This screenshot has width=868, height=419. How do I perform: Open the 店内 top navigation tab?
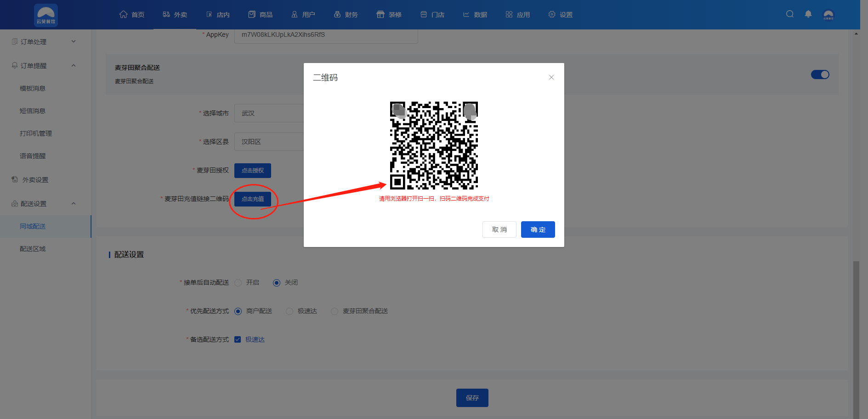tap(218, 15)
